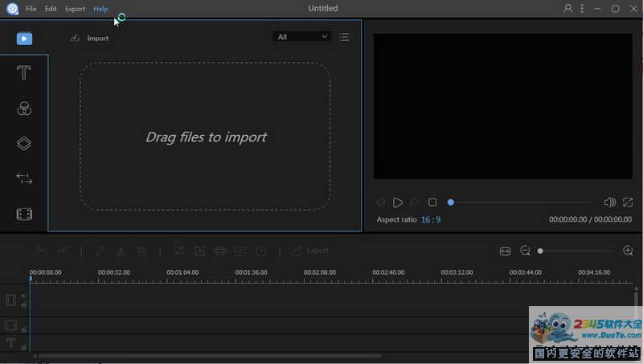Image resolution: width=643 pixels, height=364 pixels.
Task: Click the trash Delete tool
Action: pos(141,251)
